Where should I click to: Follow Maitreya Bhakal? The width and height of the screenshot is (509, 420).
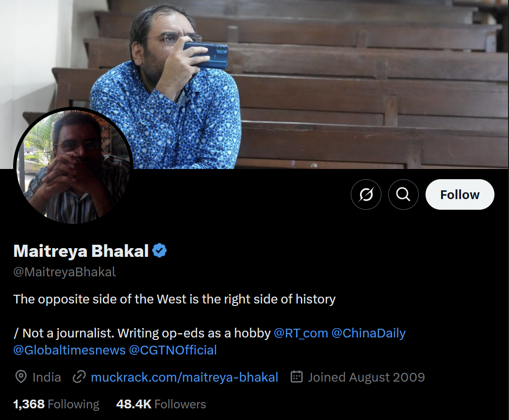coord(460,195)
